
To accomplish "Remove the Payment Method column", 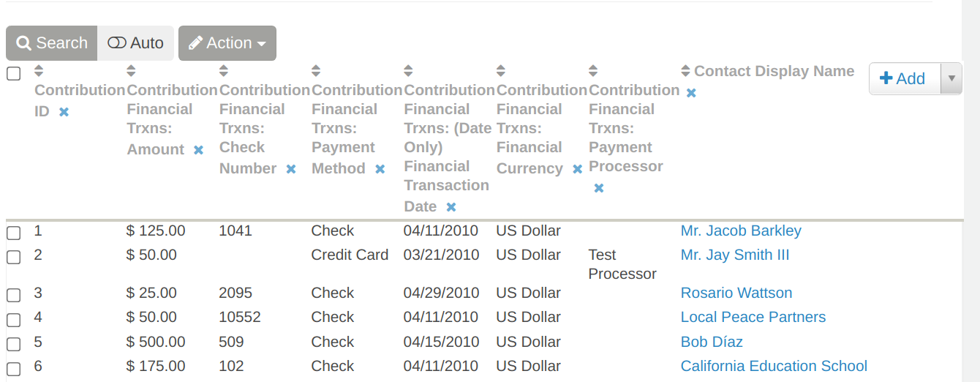I will pyautogui.click(x=380, y=169).
